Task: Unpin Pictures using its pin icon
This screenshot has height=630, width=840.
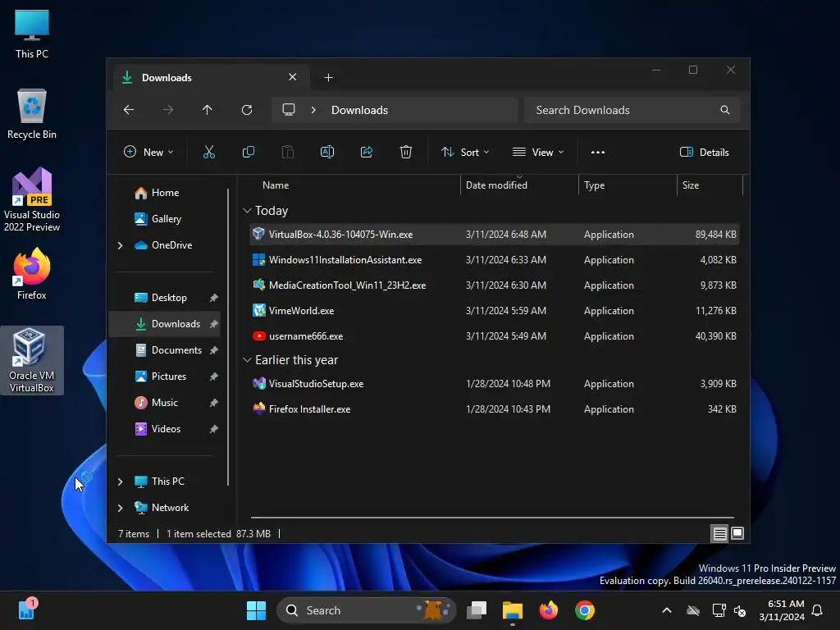Action: coord(214,377)
